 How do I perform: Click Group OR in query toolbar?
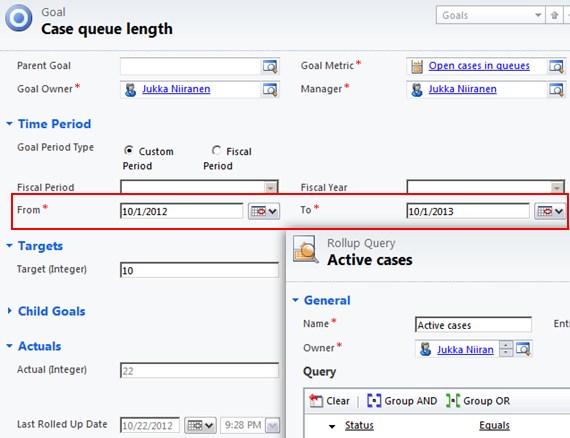[478, 401]
